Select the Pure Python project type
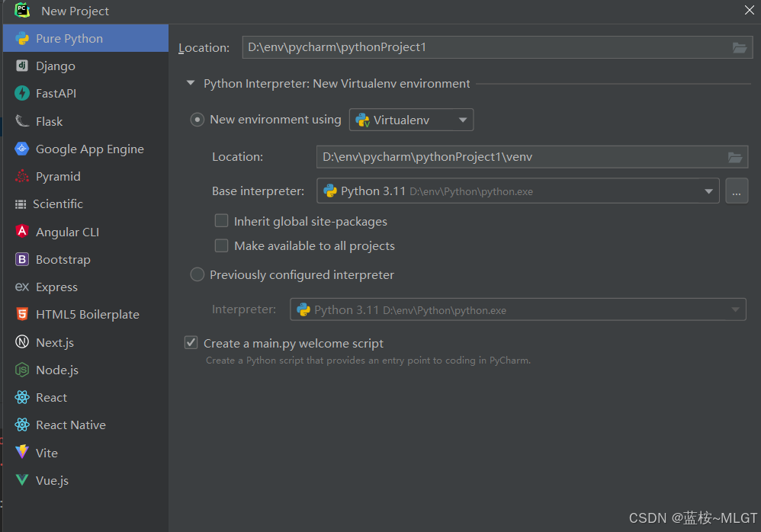 tap(85, 38)
